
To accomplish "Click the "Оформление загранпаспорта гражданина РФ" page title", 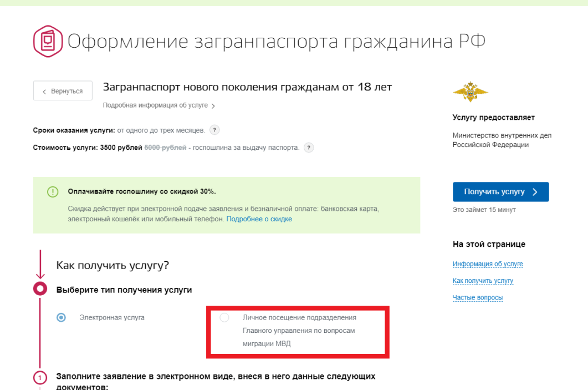I will (x=276, y=41).
